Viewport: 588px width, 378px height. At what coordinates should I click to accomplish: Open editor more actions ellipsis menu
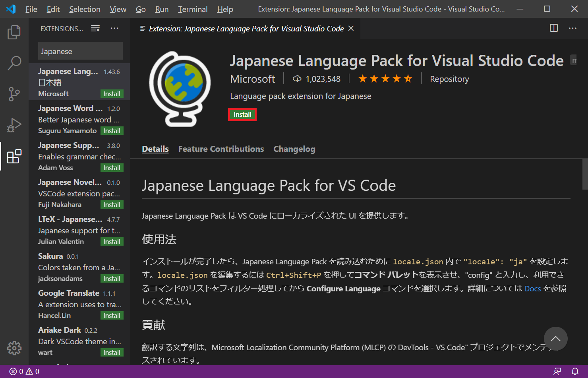(x=573, y=28)
